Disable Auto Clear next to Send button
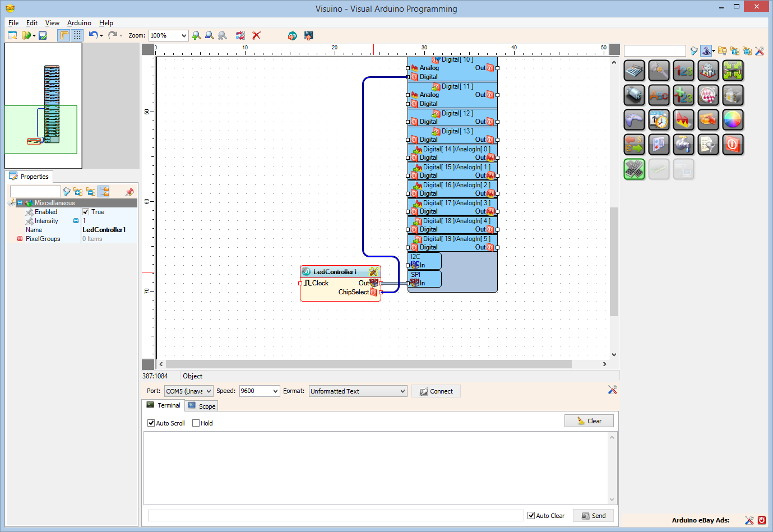773x532 pixels. (530, 515)
